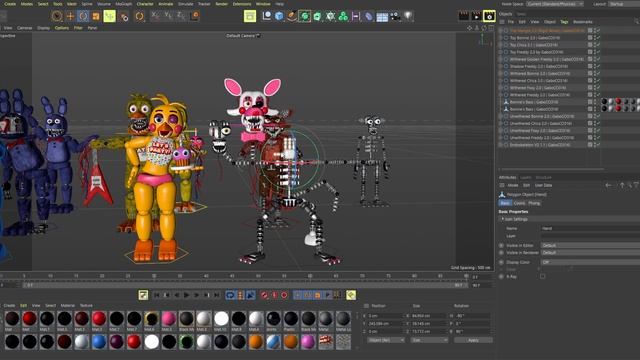This screenshot has height=360, width=640.
Task: Select the blue material swatch
Action: tap(99, 342)
